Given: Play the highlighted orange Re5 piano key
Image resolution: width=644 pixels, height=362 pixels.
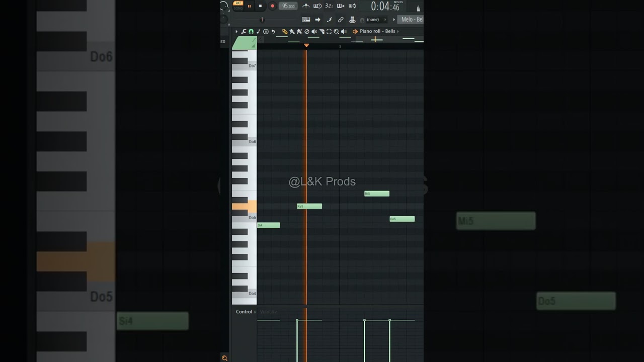Looking at the screenshot, I should coord(244,206).
